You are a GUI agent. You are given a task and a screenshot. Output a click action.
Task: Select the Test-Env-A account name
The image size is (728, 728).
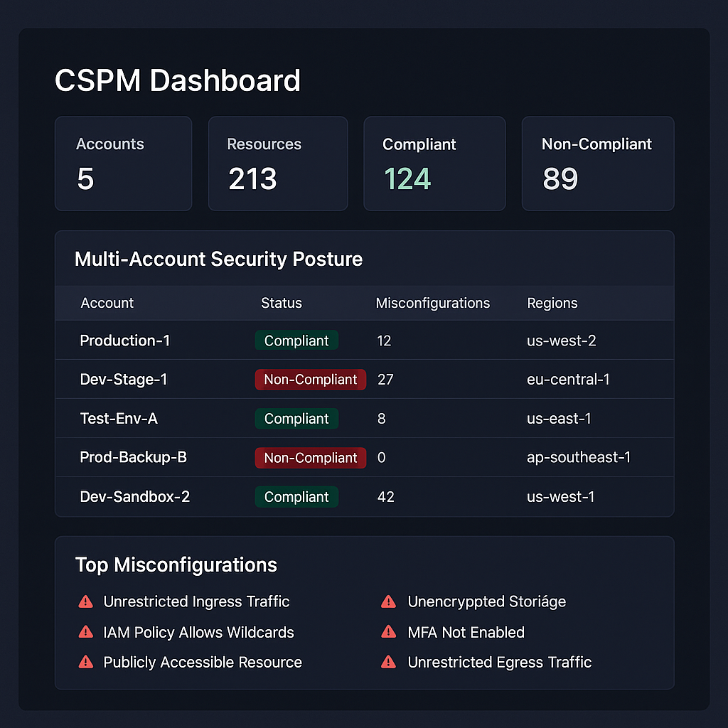(119, 418)
